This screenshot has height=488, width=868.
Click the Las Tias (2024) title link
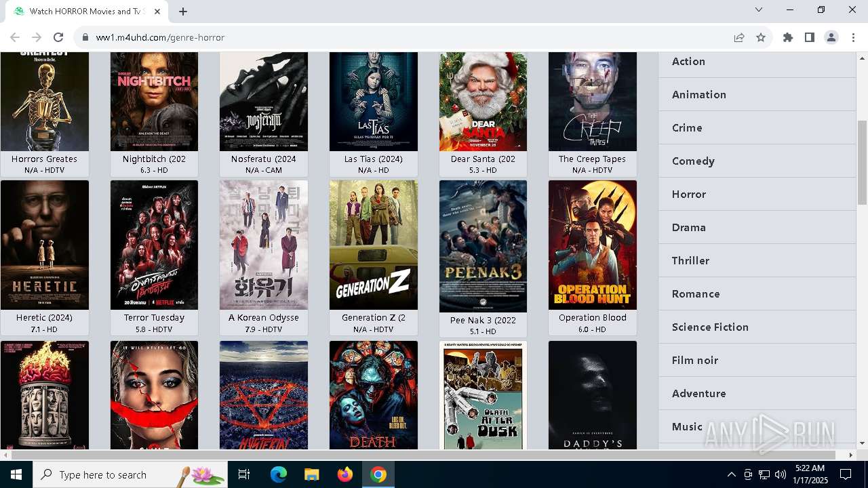click(374, 159)
